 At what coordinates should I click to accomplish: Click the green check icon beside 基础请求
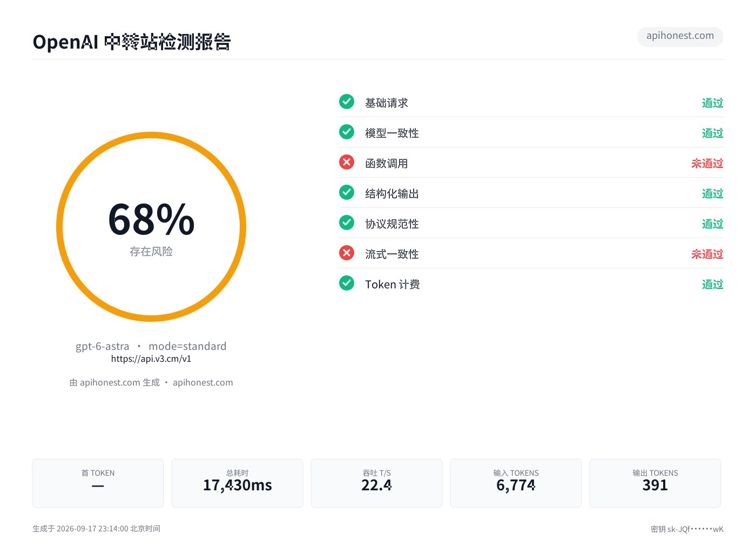click(x=347, y=102)
